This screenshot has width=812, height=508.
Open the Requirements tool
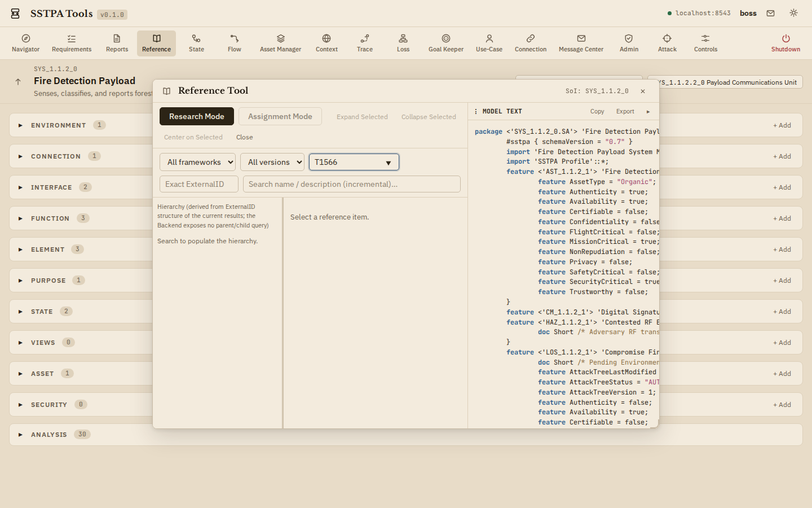(72, 43)
